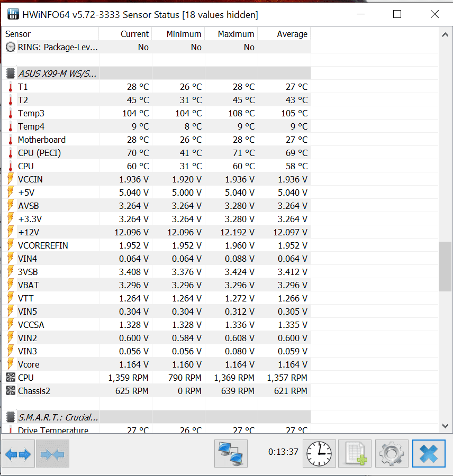The image size is (453, 476).
Task: Select the AVSB row label
Action: click(28, 206)
